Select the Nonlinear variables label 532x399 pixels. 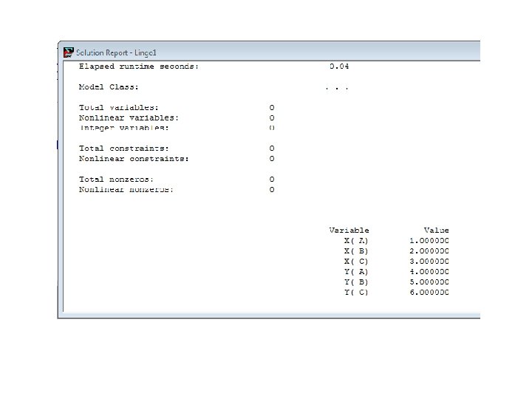click(x=129, y=117)
